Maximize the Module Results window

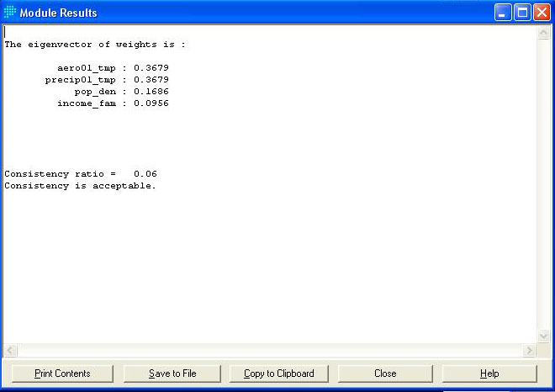coord(522,13)
